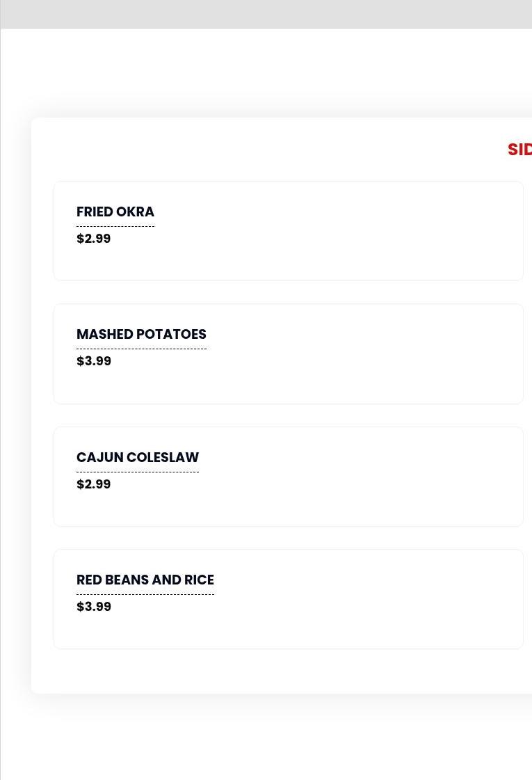
Task: Click the white panel area below the last menu card
Action: coord(278,671)
